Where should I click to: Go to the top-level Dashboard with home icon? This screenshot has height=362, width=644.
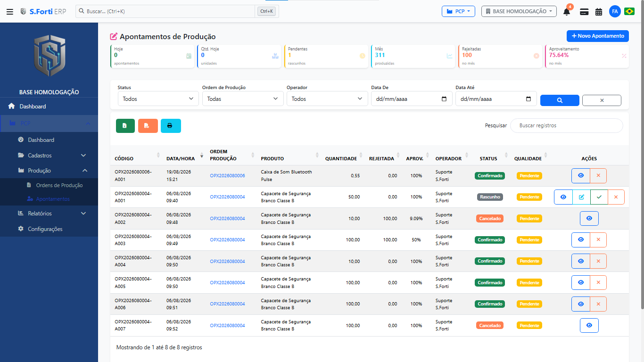coord(49,106)
